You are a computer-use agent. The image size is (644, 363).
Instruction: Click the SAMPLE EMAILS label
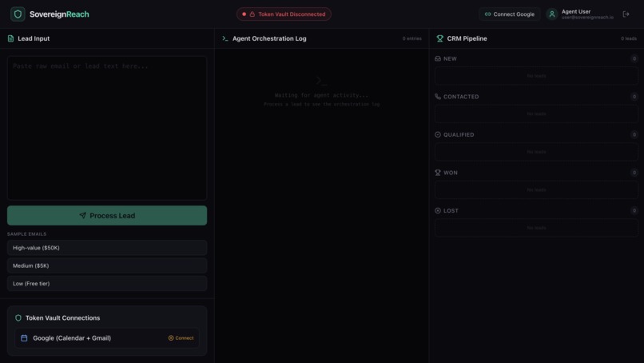26,234
